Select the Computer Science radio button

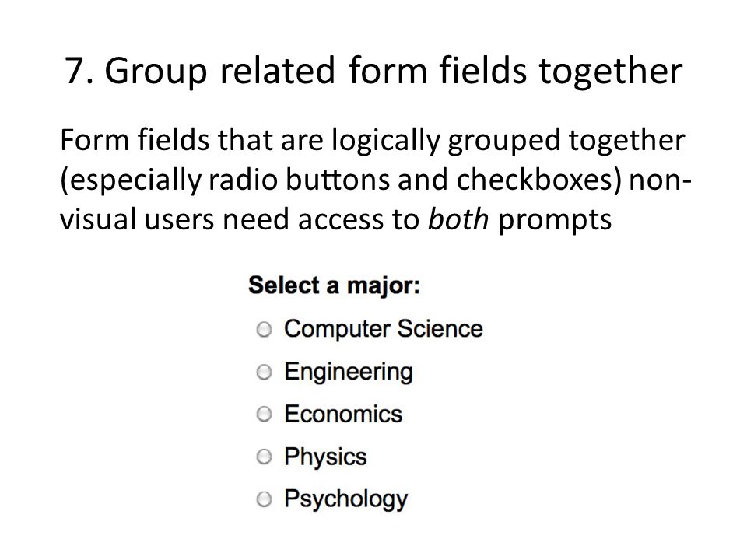tap(264, 330)
